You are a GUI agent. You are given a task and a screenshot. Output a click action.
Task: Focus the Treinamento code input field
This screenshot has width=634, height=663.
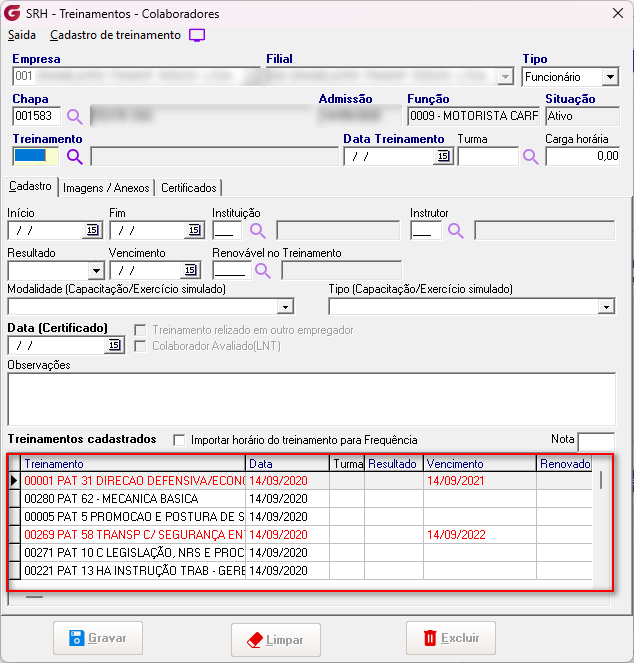(36, 156)
